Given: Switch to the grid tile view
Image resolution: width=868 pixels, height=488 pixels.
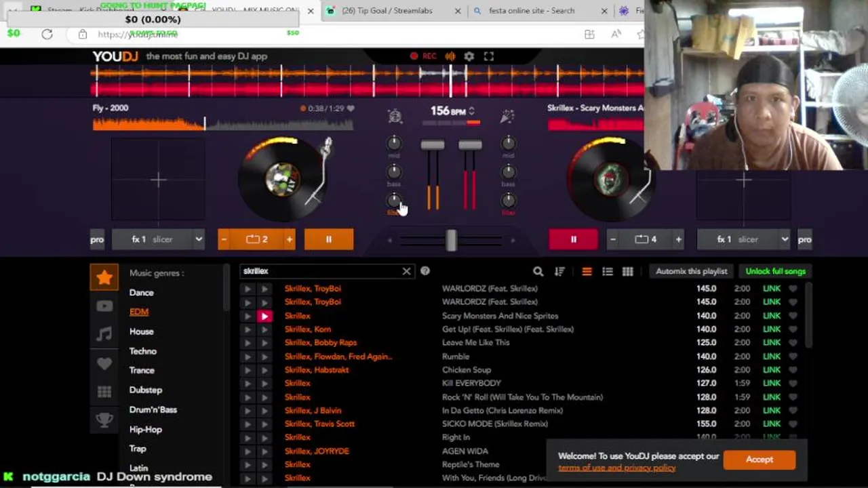Looking at the screenshot, I should [x=628, y=271].
